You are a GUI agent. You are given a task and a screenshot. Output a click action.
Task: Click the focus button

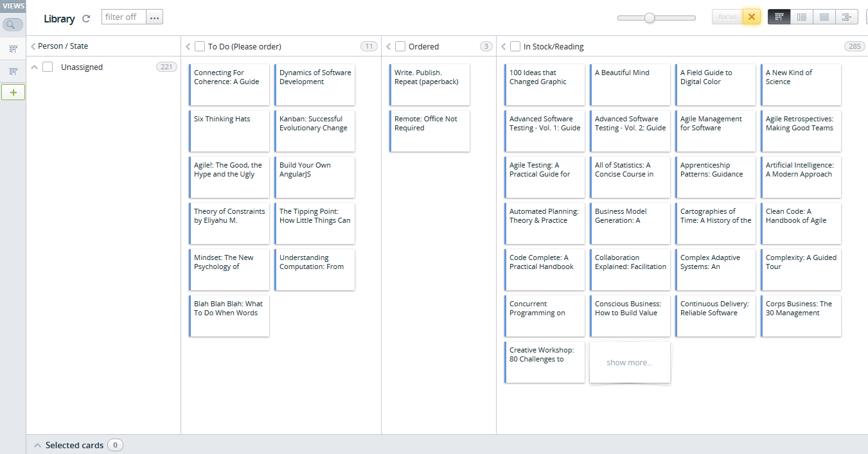tap(727, 17)
